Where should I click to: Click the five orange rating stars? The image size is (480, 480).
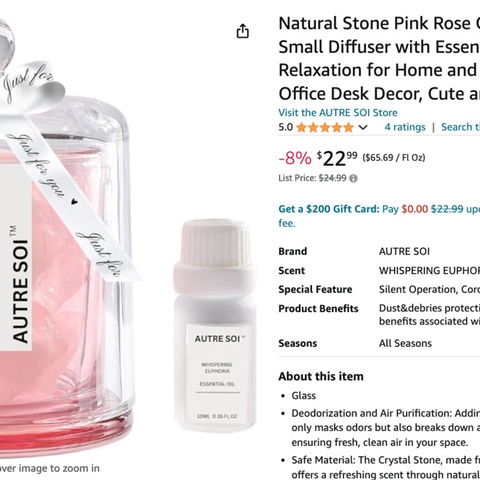325,127
